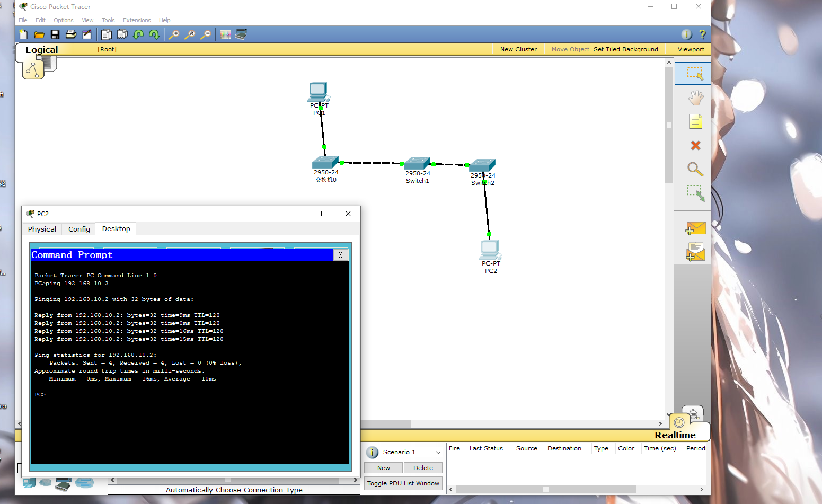Screen dimensions: 822x504
Task: Click the Viewport button
Action: coord(691,49)
